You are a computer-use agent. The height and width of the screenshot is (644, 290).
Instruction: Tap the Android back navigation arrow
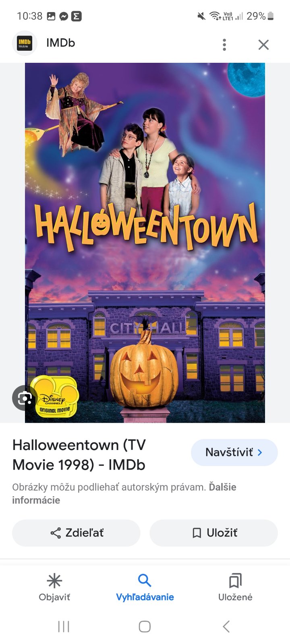click(x=226, y=626)
